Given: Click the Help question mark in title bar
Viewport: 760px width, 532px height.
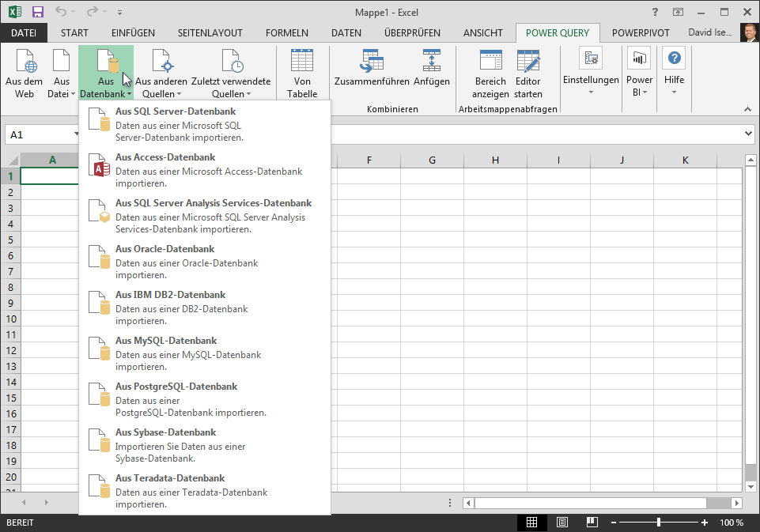Looking at the screenshot, I should pyautogui.click(x=656, y=12).
